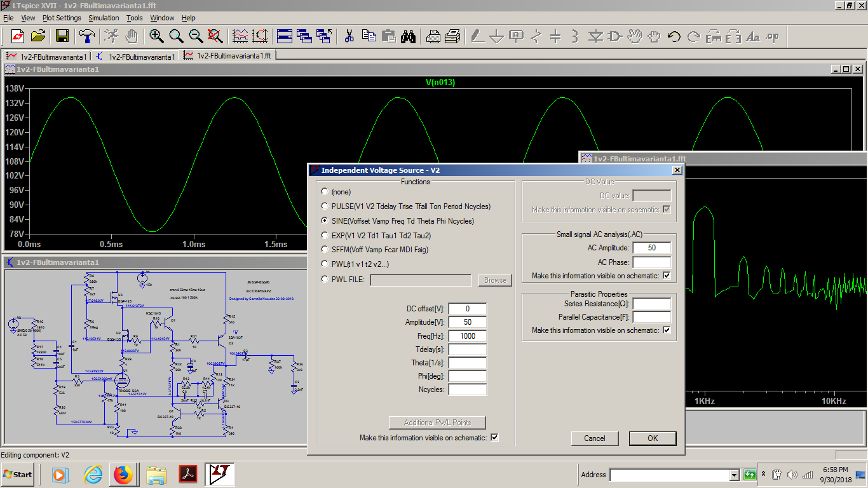
Task: Click the Cut scissors icon
Action: (x=349, y=36)
